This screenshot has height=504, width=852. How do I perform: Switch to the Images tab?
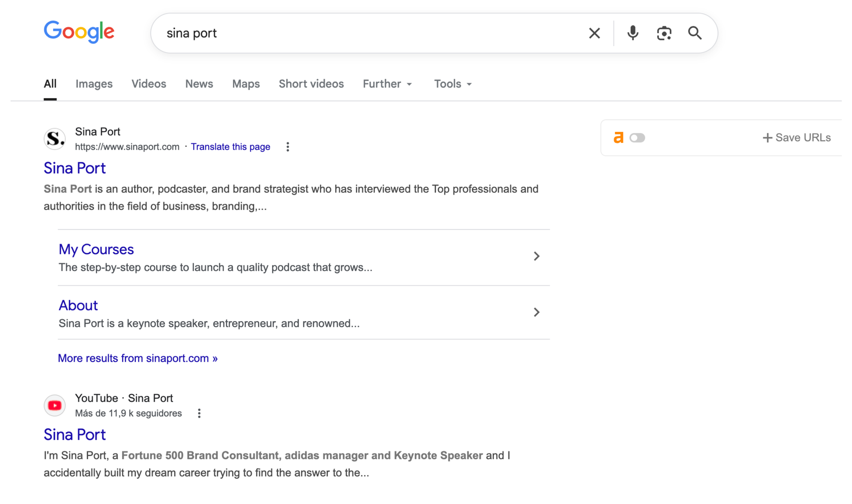point(94,84)
